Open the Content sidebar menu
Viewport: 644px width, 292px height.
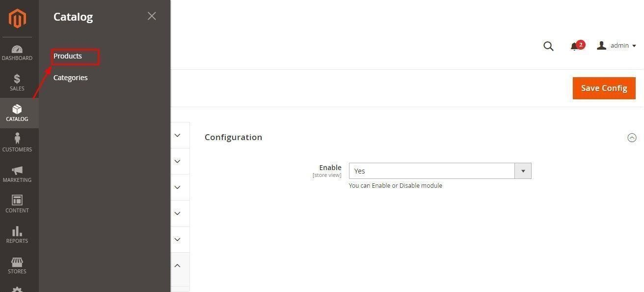[x=17, y=204]
